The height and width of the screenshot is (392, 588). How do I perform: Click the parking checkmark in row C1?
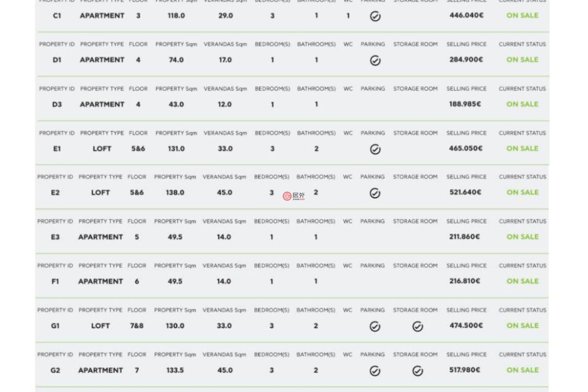(375, 16)
